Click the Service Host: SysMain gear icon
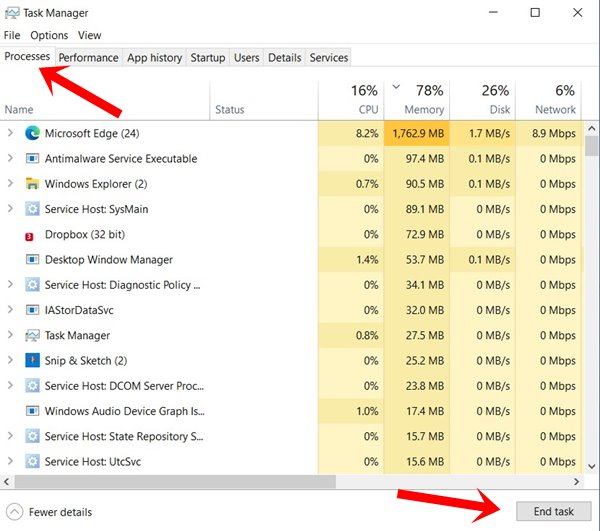The image size is (600, 531). [33, 209]
